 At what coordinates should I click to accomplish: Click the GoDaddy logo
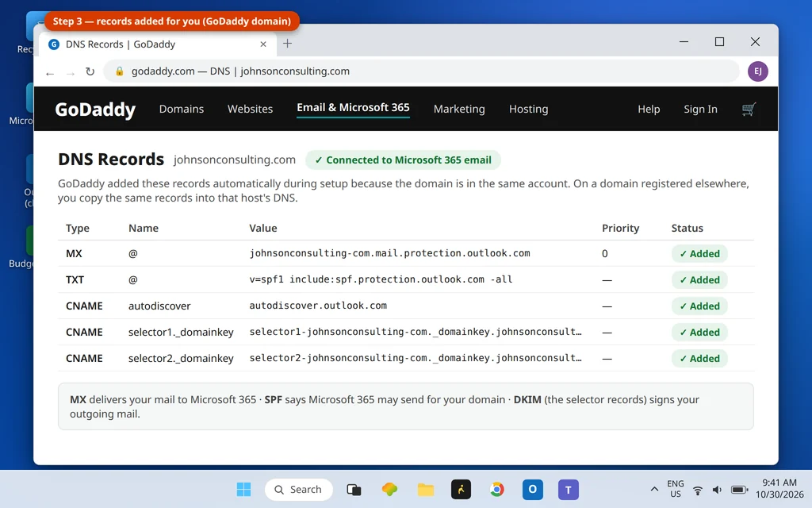(x=95, y=110)
